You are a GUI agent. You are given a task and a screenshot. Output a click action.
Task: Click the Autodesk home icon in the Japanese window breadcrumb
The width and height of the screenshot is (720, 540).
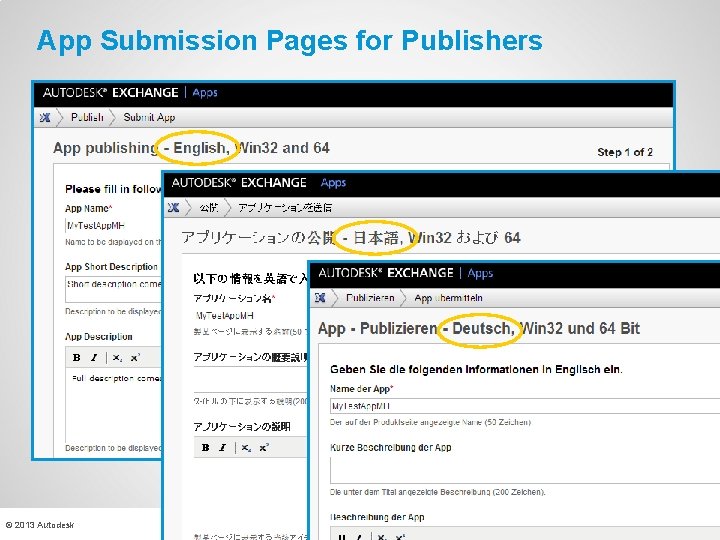pos(173,208)
